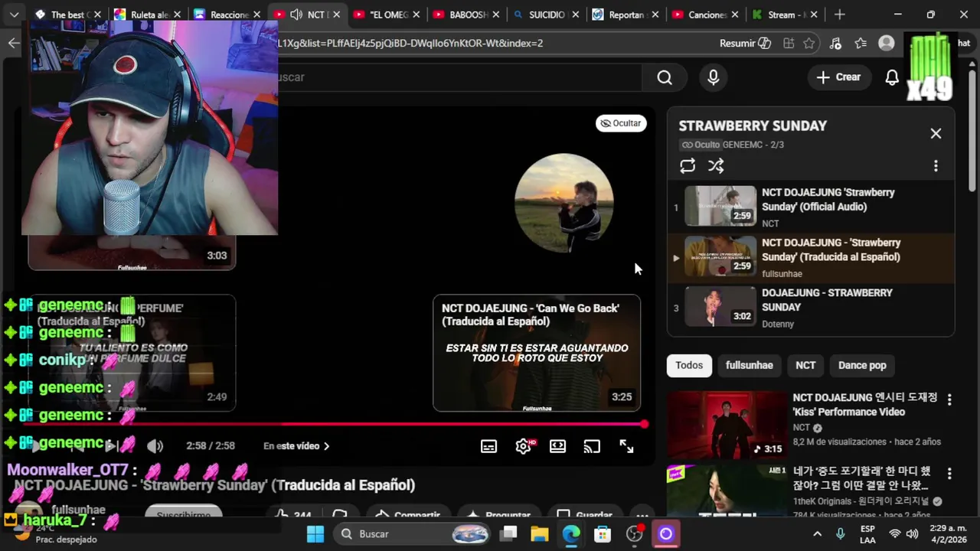This screenshot has width=980, height=551.
Task: Start voice search with the microphone icon
Action: pos(714,77)
